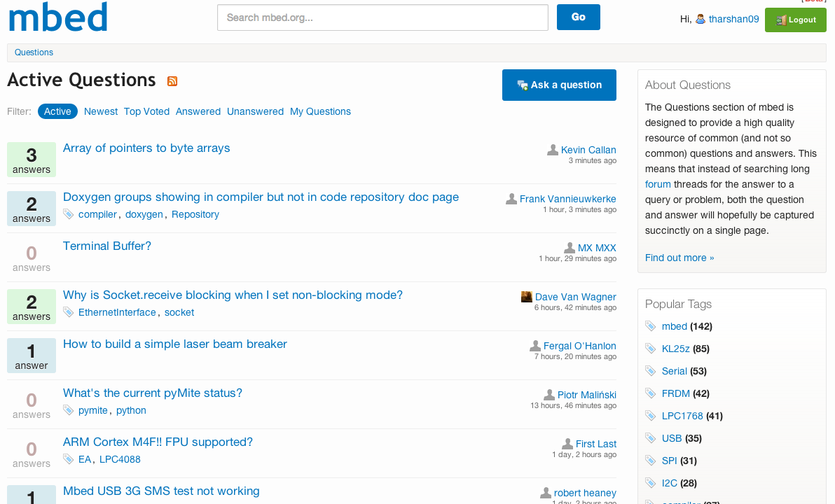Click the Repository tag
Image resolution: width=835 pixels, height=504 pixels.
(195, 214)
